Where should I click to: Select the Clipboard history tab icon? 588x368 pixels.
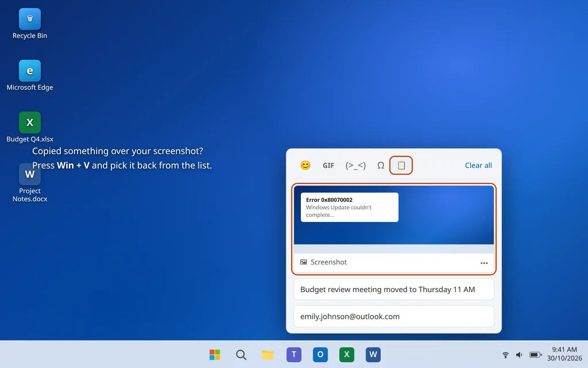tap(401, 165)
